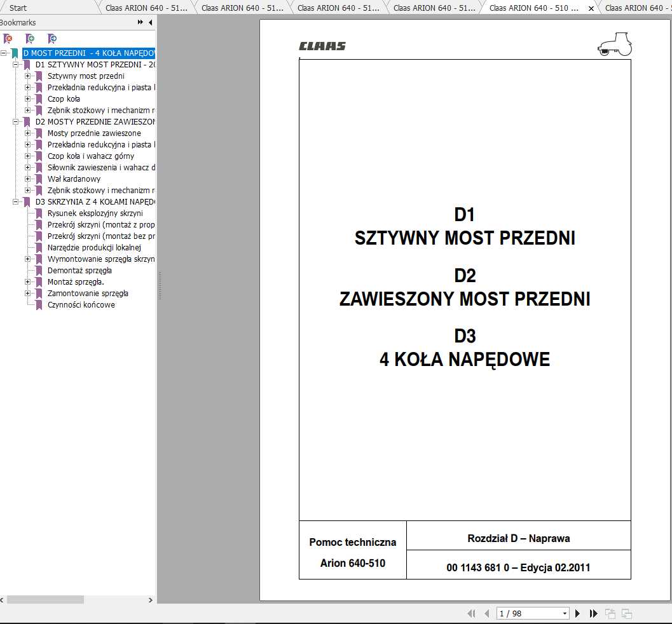Click the next view icon in page navigation
This screenshot has width=672, height=624.
pos(627,614)
